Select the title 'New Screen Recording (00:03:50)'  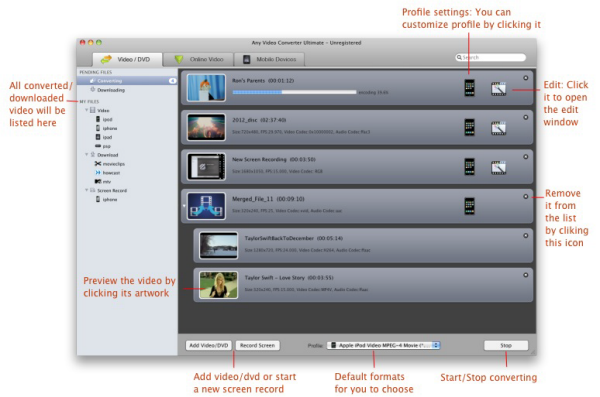tap(274, 160)
